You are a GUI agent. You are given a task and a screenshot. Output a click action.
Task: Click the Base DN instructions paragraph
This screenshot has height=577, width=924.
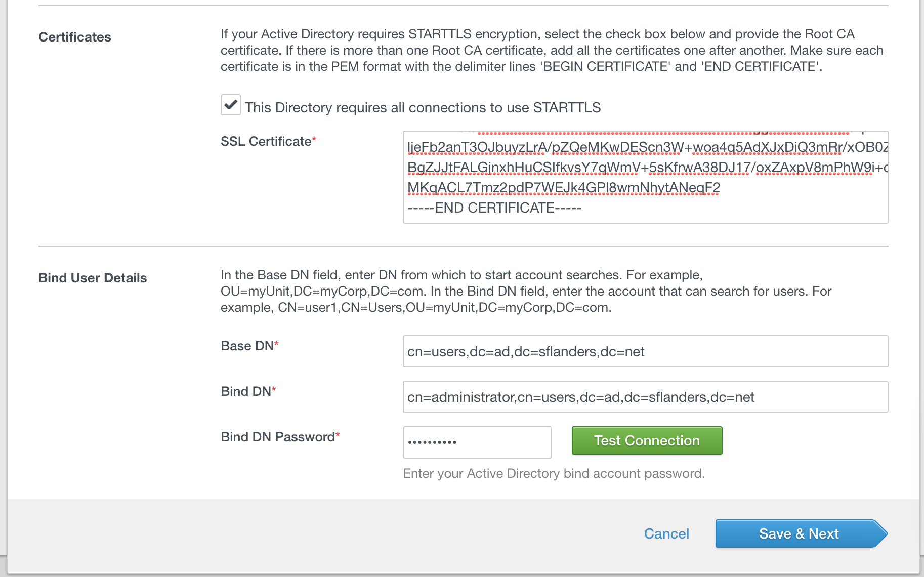pos(525,291)
